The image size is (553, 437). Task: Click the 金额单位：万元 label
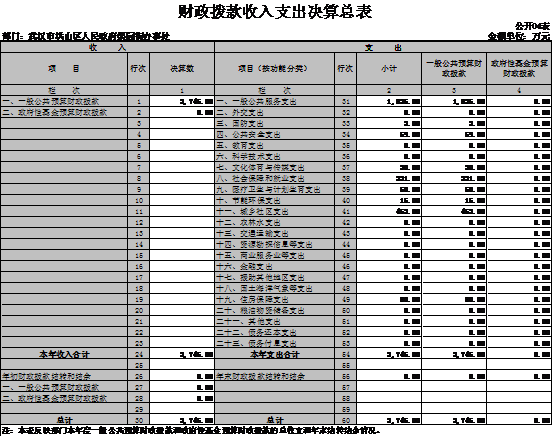click(519, 36)
